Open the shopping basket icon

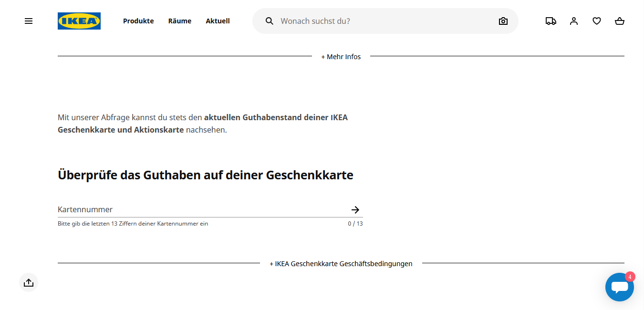click(x=620, y=21)
